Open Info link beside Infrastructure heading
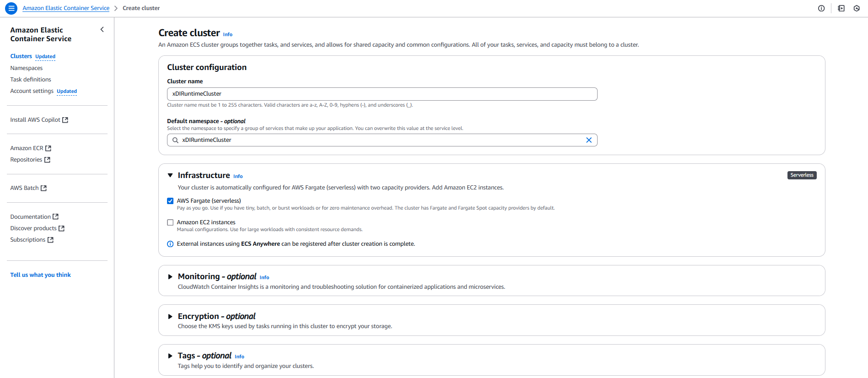Screen dimensions: 868x378 238,176
